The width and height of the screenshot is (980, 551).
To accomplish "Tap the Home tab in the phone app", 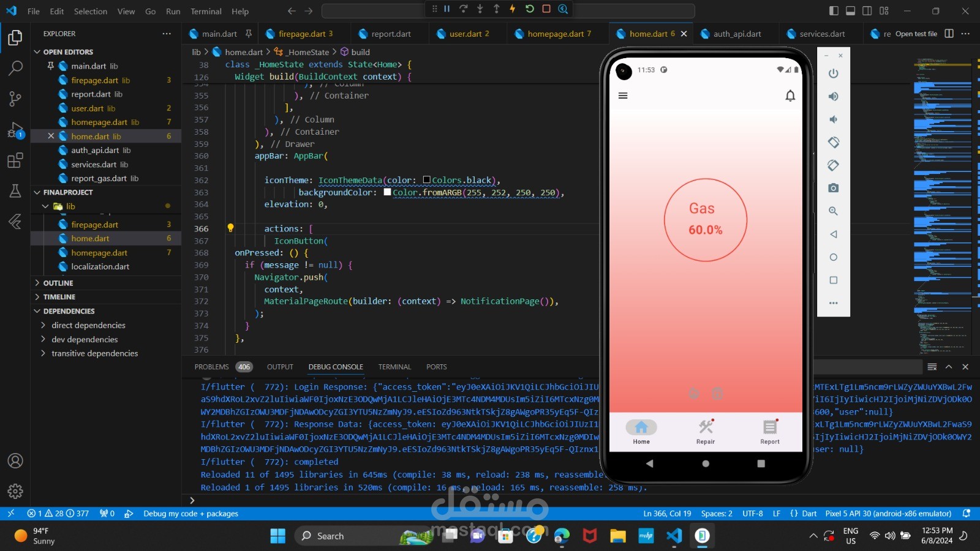I will 641,432.
